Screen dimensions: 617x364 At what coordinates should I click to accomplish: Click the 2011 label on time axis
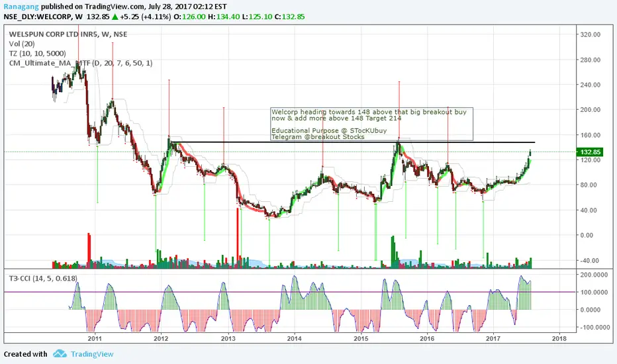pos(95,338)
